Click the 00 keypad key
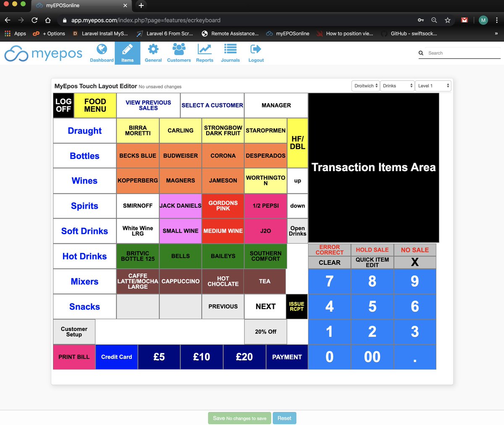This screenshot has height=425, width=504. 372,357
